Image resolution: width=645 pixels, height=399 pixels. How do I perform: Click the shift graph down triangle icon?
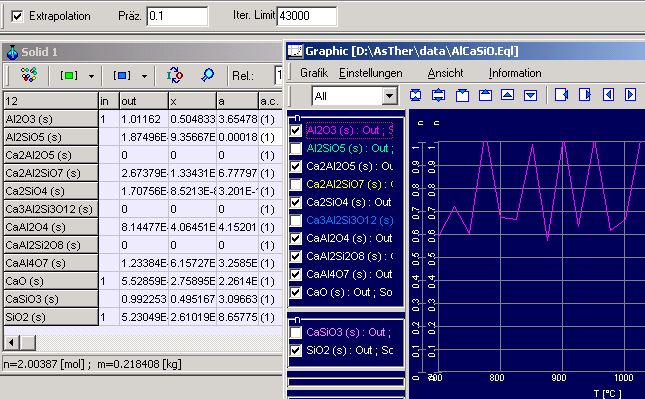[x=531, y=95]
